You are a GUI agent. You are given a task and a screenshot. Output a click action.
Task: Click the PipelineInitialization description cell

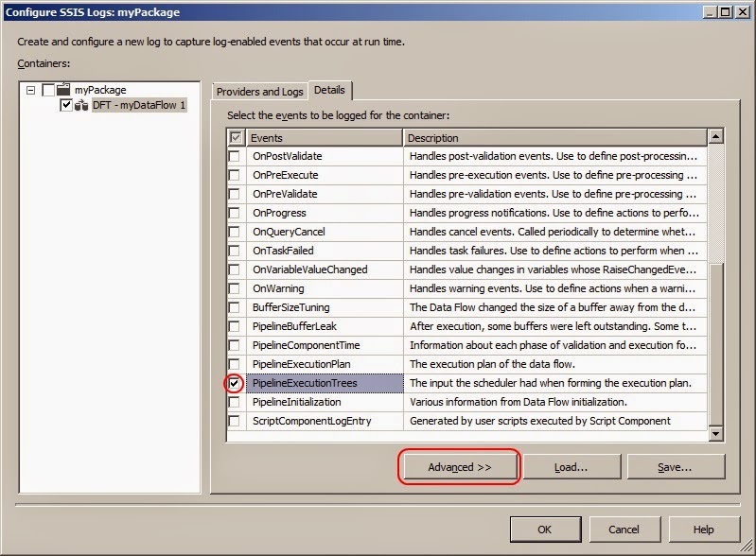coord(555,402)
